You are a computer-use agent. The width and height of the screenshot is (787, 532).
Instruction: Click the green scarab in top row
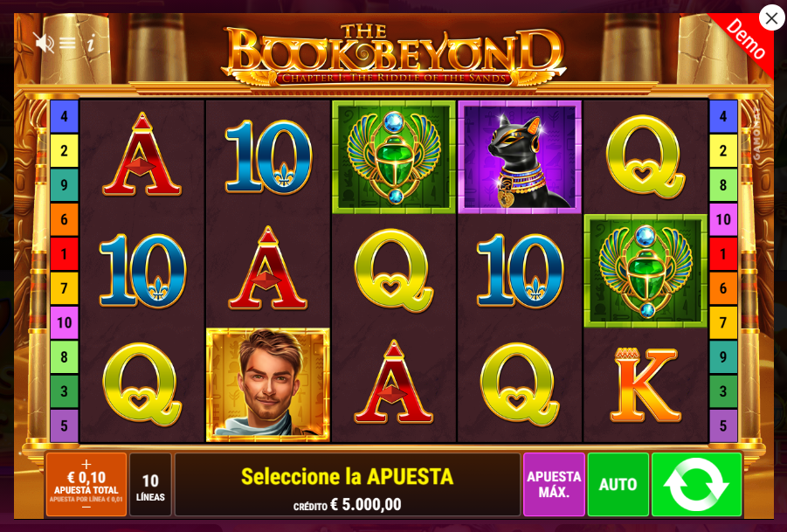393,157
